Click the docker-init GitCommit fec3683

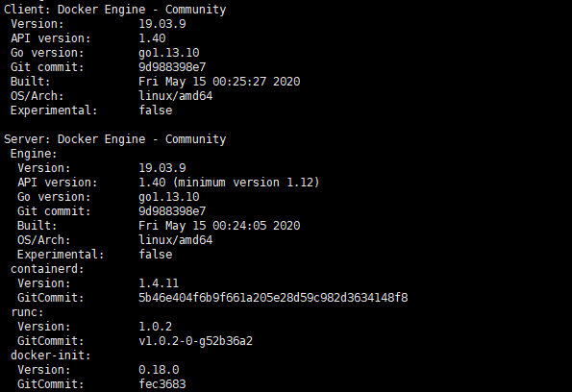[x=162, y=384]
